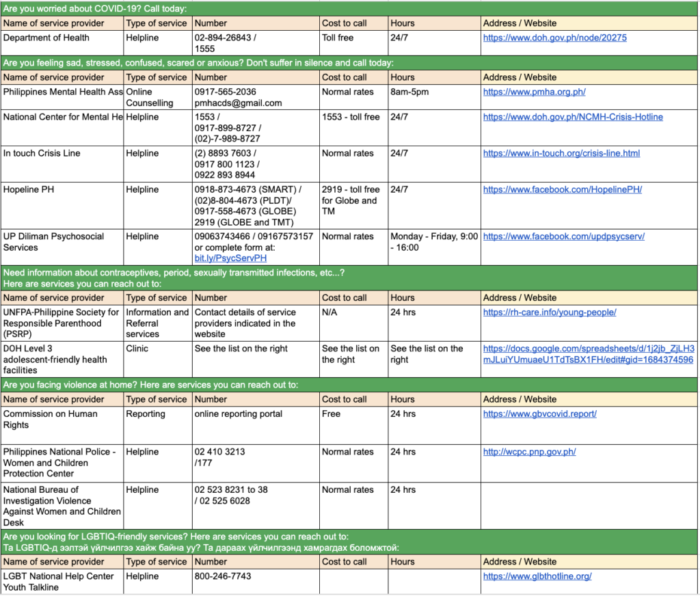Image resolution: width=700 pixels, height=596 pixels.
Task: Visit the gbvcovid.report link
Action: [x=540, y=414]
